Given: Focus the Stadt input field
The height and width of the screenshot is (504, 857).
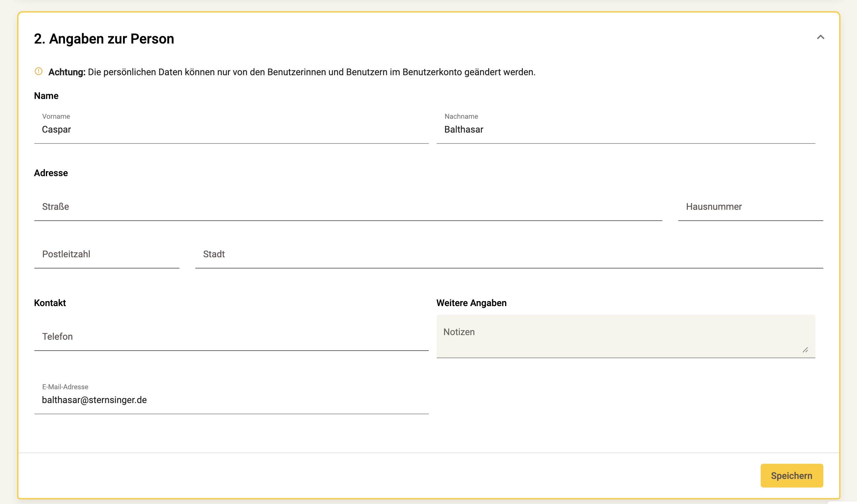Looking at the screenshot, I should click(509, 254).
